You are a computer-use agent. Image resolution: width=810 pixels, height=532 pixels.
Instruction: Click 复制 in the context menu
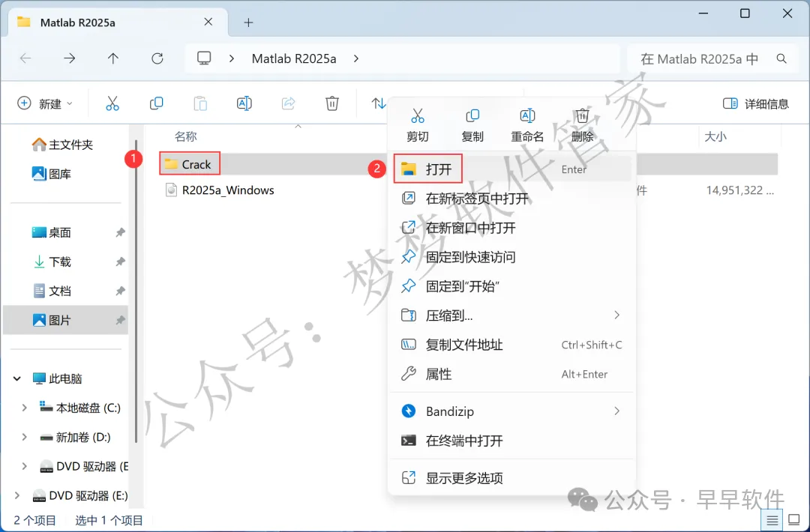[472, 125]
